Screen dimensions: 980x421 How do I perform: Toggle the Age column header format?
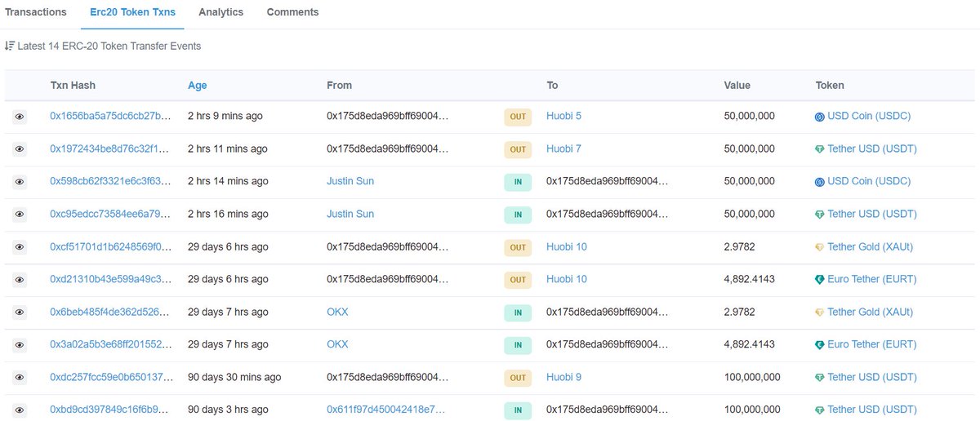(197, 85)
